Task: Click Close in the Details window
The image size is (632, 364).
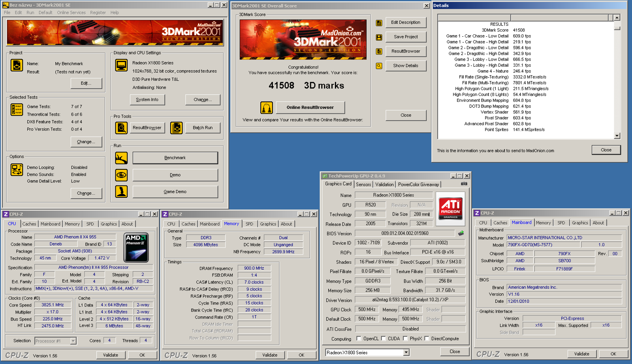Action: tap(606, 150)
